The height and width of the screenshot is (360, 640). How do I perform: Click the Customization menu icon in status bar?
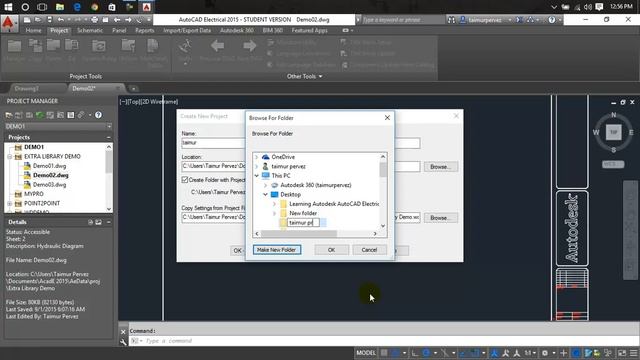click(634, 353)
